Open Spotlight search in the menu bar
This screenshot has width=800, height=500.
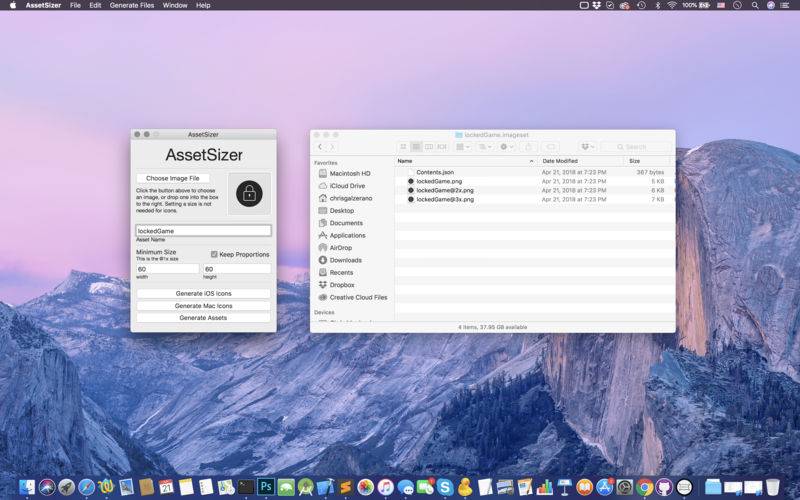click(x=755, y=5)
